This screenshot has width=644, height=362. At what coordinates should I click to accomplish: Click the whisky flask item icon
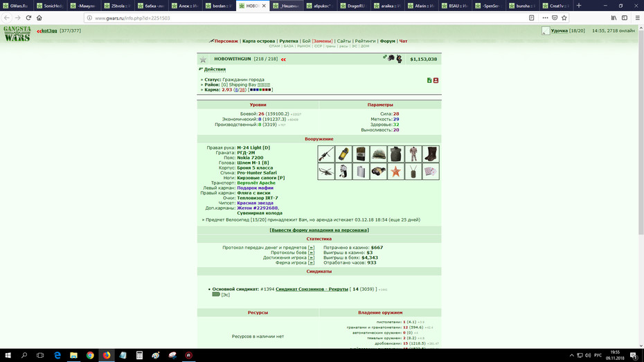click(361, 172)
